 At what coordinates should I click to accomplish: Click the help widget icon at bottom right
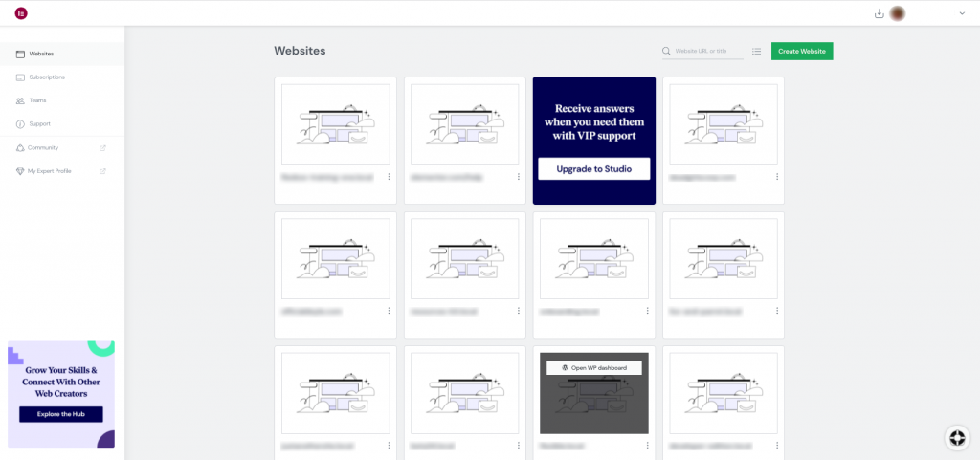[x=956, y=437]
